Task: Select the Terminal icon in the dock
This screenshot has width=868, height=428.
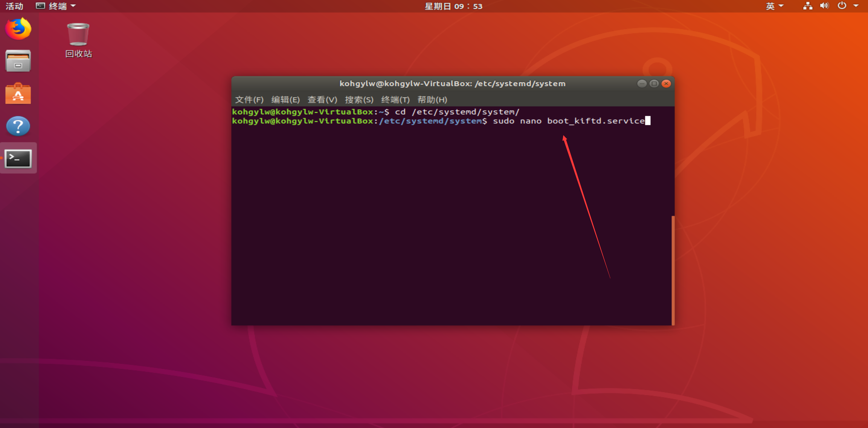Action: pos(18,158)
